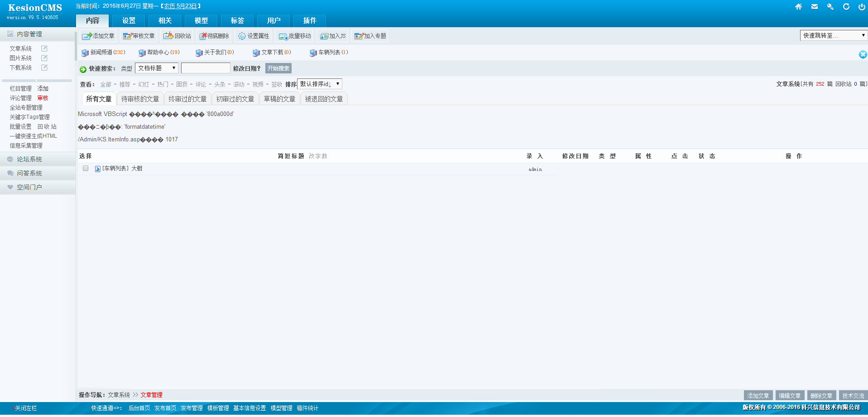Viewport: 868px width, 417px height.
Task: Open the mail envelope icon
Action: coord(815,7)
